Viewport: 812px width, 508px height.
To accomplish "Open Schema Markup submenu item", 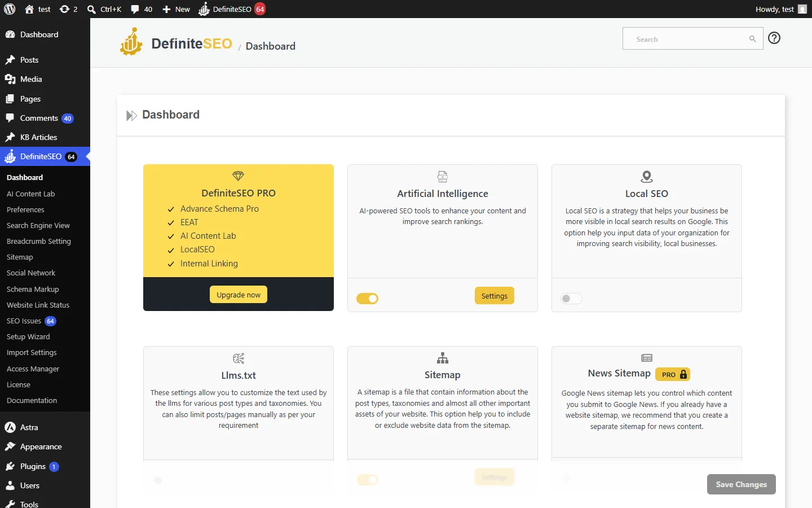I will click(33, 289).
